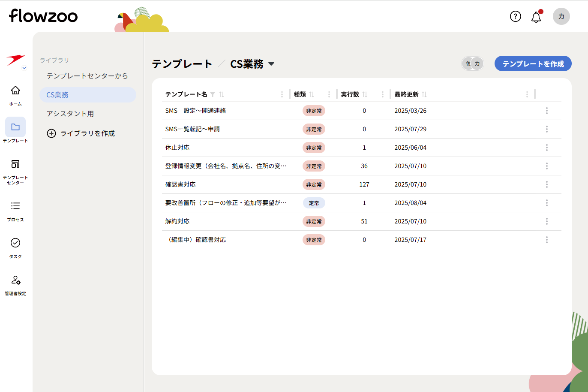
Task: Open the three-dot menu for 休止対応
Action: [x=546, y=148]
